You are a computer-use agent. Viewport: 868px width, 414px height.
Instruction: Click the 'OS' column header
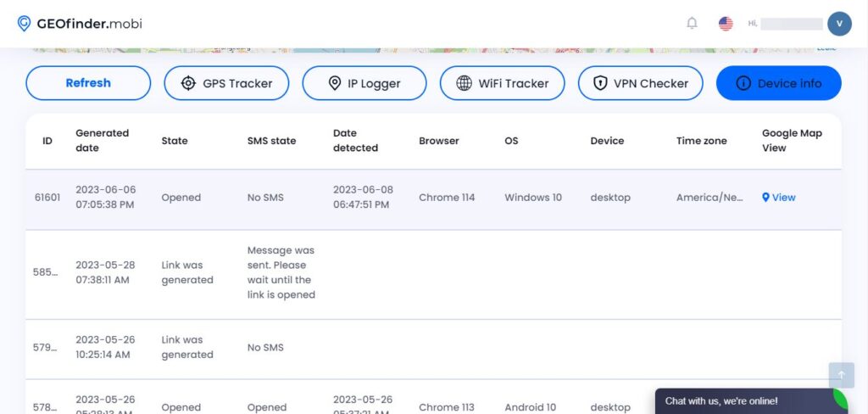(x=511, y=141)
